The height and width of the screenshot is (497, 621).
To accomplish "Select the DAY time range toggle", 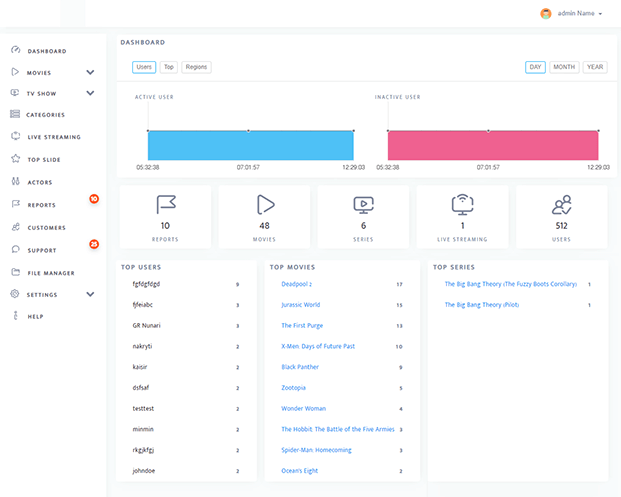I will click(x=535, y=67).
